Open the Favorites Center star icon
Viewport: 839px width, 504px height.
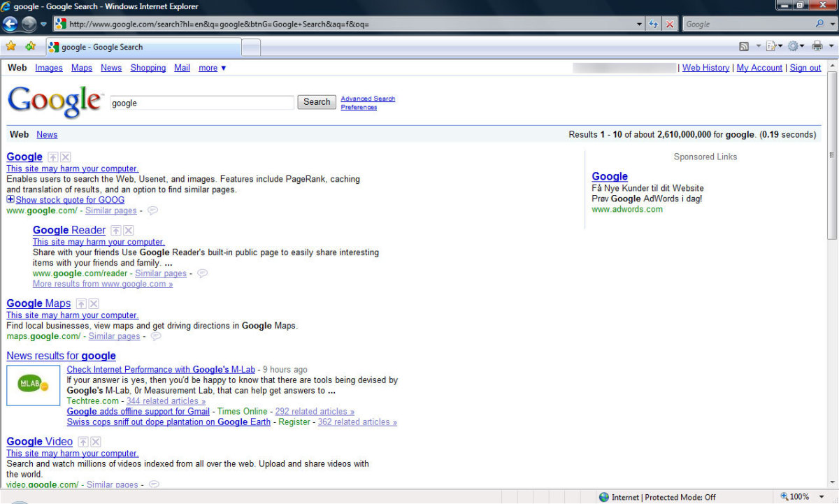(10, 46)
